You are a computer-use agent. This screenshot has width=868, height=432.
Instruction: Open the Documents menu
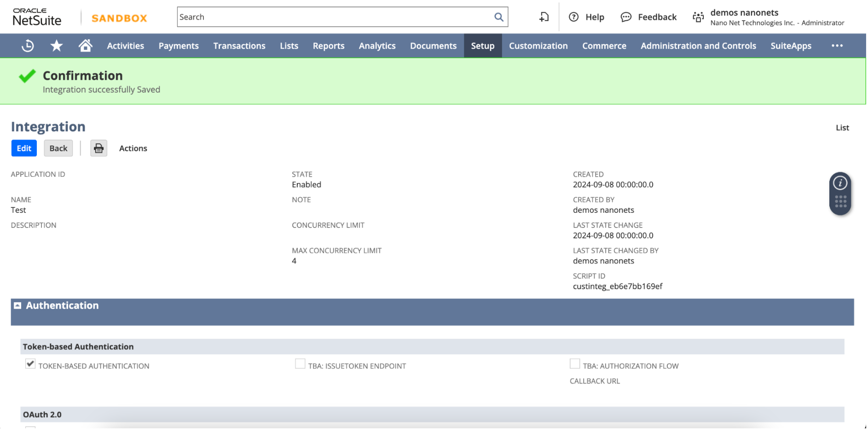[x=434, y=46]
